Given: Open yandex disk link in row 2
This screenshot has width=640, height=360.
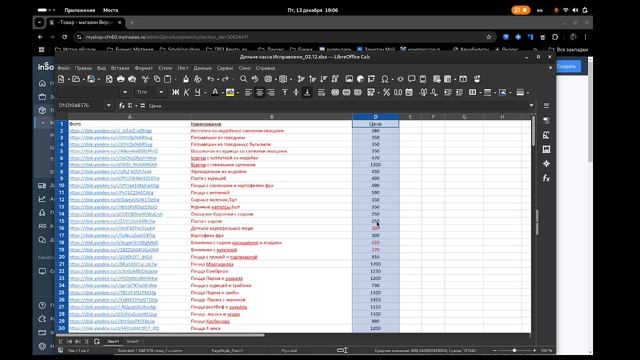Looking at the screenshot, I should tap(110, 131).
